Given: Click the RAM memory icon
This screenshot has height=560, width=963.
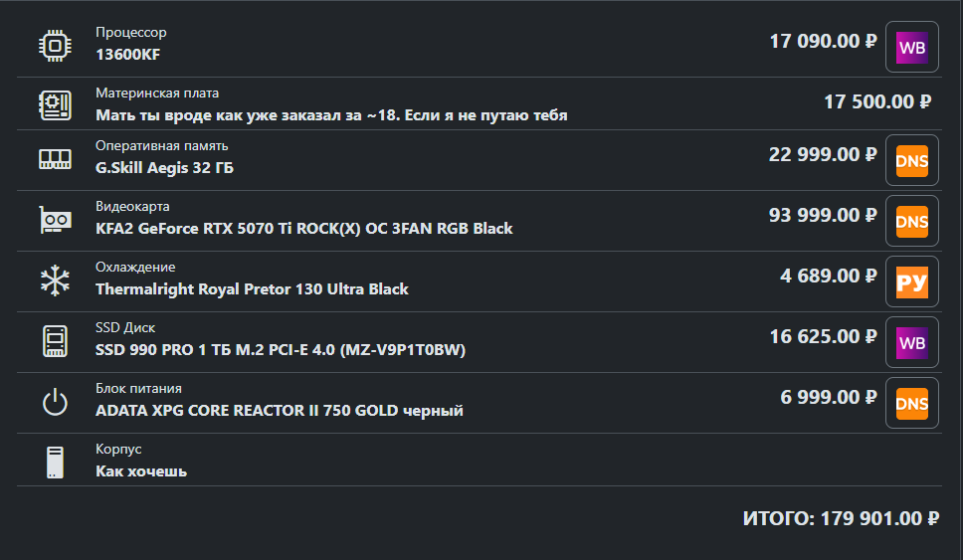Looking at the screenshot, I should [55, 159].
